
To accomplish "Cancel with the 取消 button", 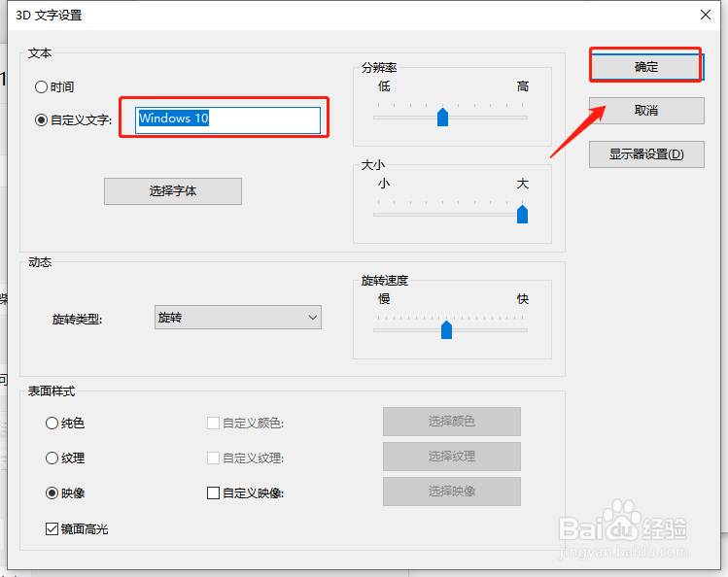I will pos(646,111).
